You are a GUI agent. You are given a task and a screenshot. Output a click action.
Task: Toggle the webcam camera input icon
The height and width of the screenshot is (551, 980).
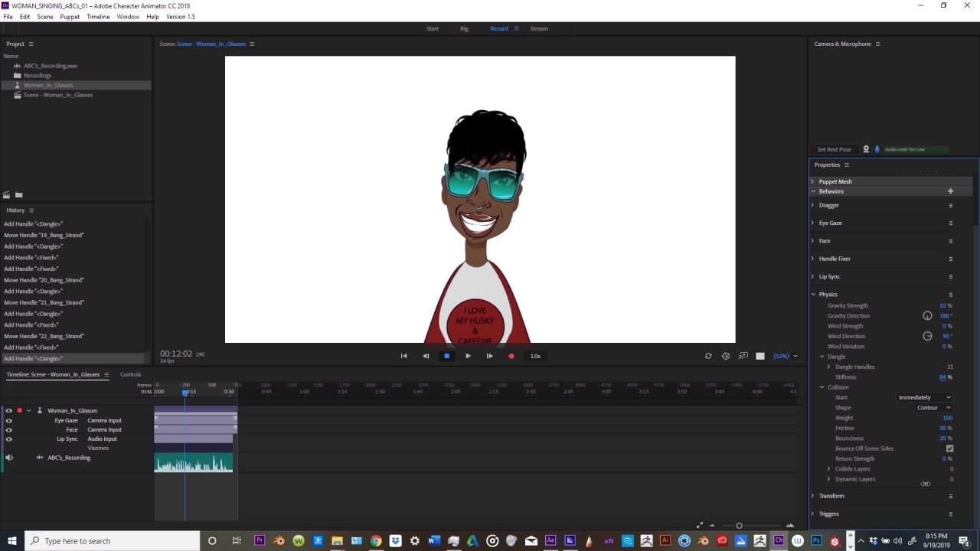pos(866,149)
